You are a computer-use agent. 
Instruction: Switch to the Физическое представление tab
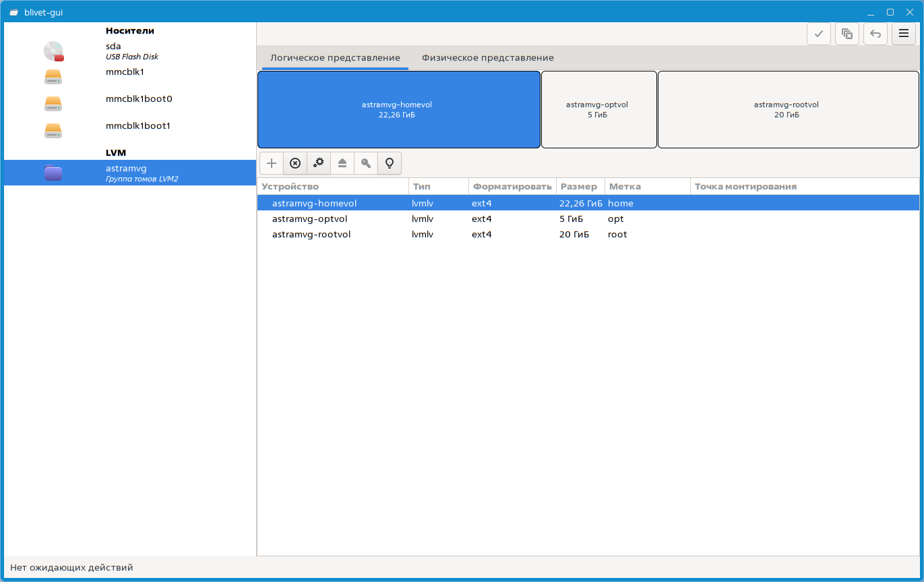pos(487,58)
